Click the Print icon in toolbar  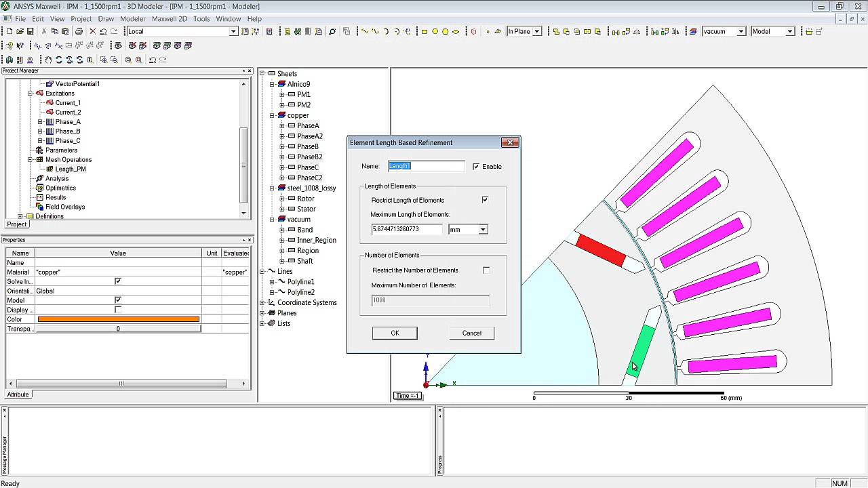pos(79,31)
